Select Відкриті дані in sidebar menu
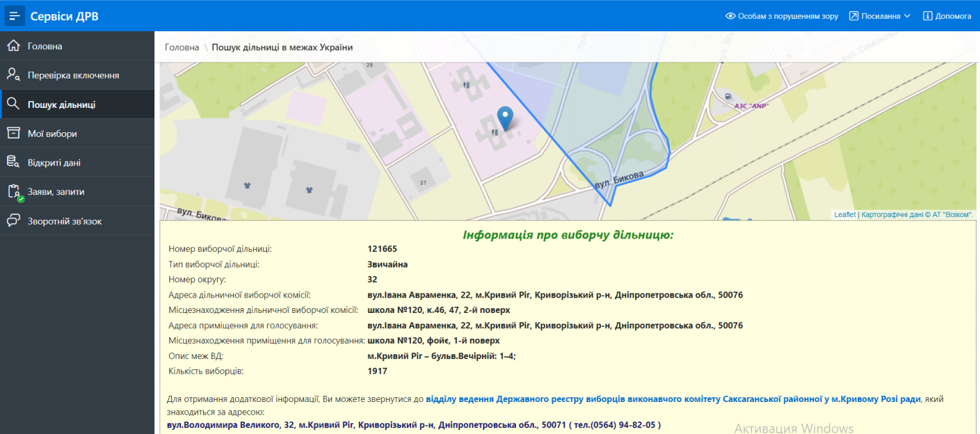The image size is (980, 434). 54,163
